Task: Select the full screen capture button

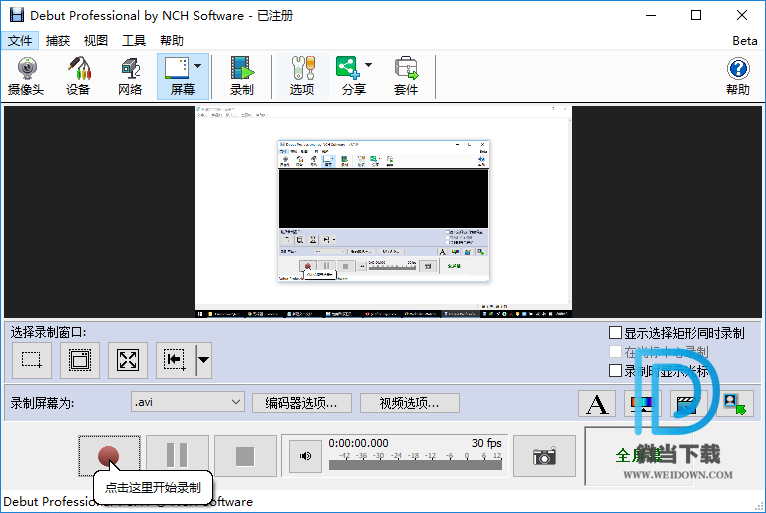Action: coord(128,360)
